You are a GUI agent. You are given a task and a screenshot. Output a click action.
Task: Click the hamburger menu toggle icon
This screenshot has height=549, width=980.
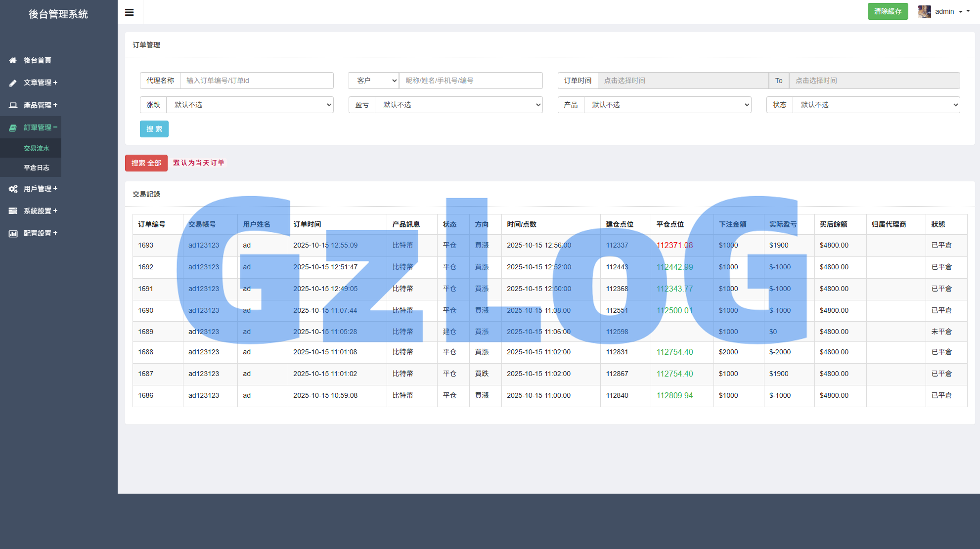(130, 12)
